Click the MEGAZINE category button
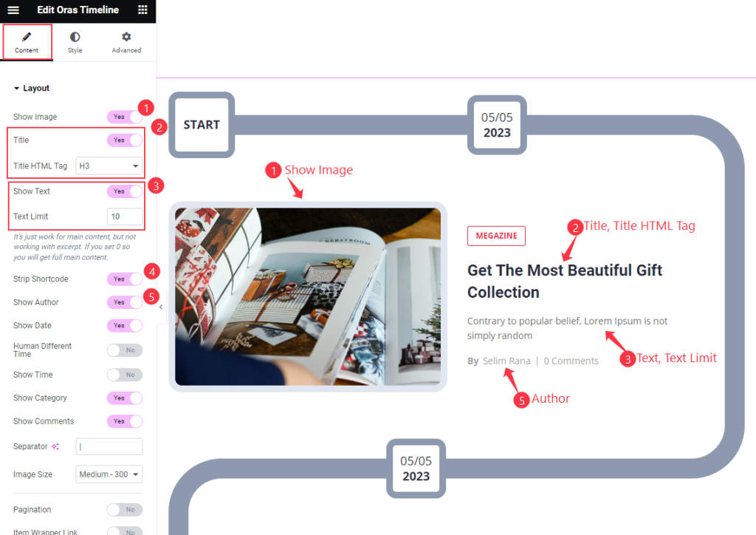Screen dimensions: 756x535 coord(496,236)
